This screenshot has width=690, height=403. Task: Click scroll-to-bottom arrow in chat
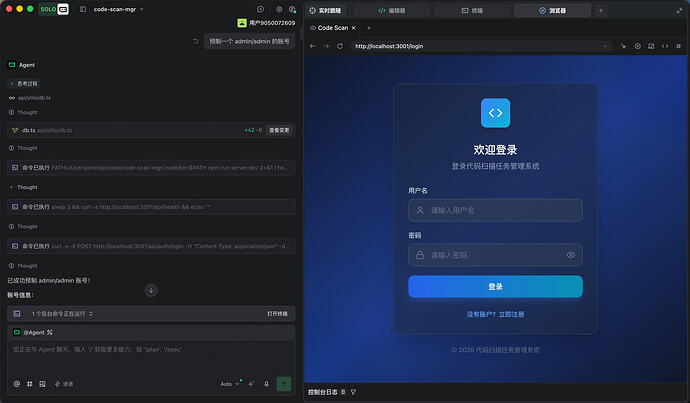(151, 290)
